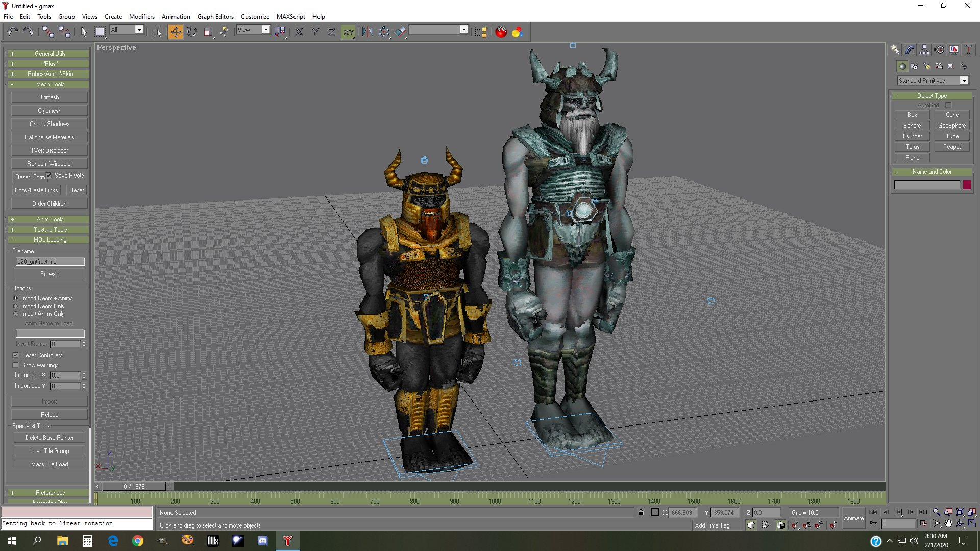Viewport: 980px width, 551px height.
Task: Click the object color swatch in Name and Color
Action: pyautogui.click(x=966, y=185)
